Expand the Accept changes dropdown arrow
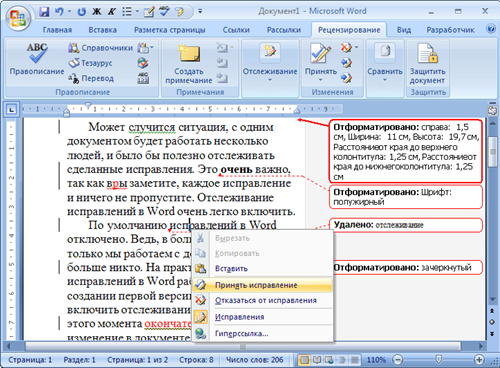This screenshot has height=368, width=500. click(320, 80)
